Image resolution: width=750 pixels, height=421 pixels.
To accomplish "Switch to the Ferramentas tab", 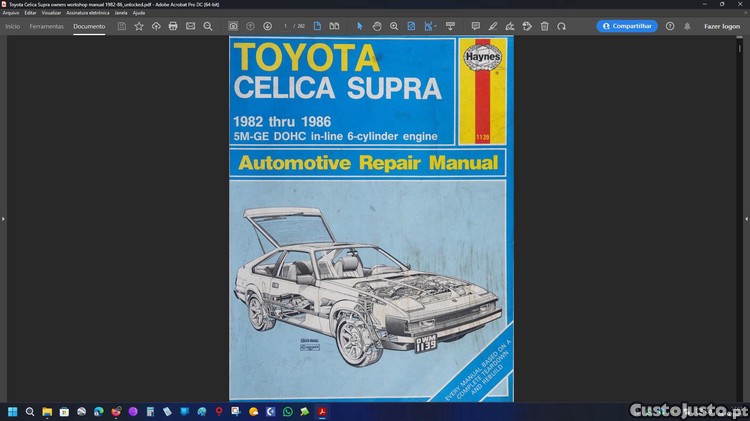I will 47,26.
